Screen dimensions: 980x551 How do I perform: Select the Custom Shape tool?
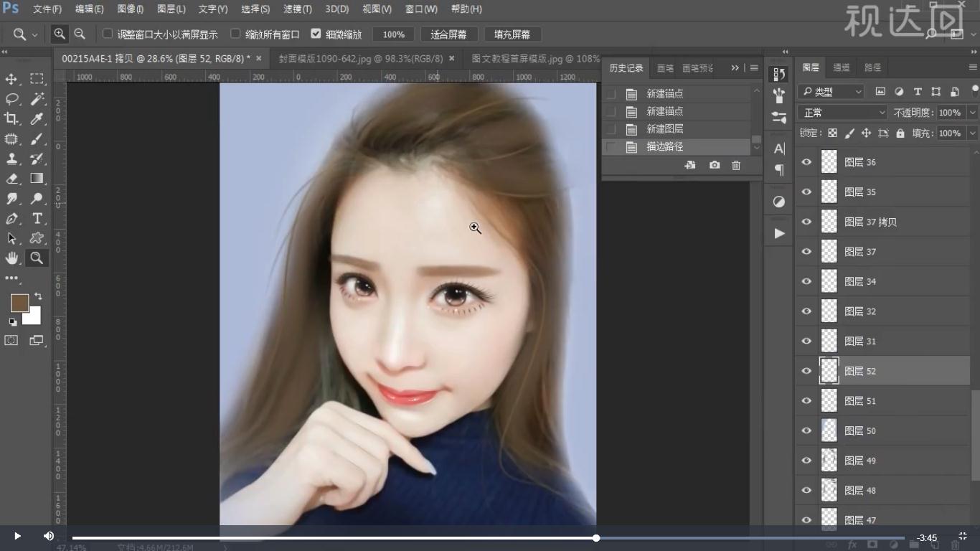37,238
